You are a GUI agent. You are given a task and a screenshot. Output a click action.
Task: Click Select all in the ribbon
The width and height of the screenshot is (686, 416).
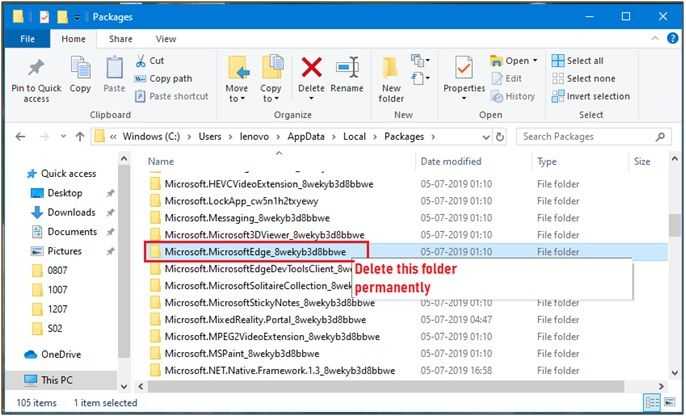coord(578,61)
